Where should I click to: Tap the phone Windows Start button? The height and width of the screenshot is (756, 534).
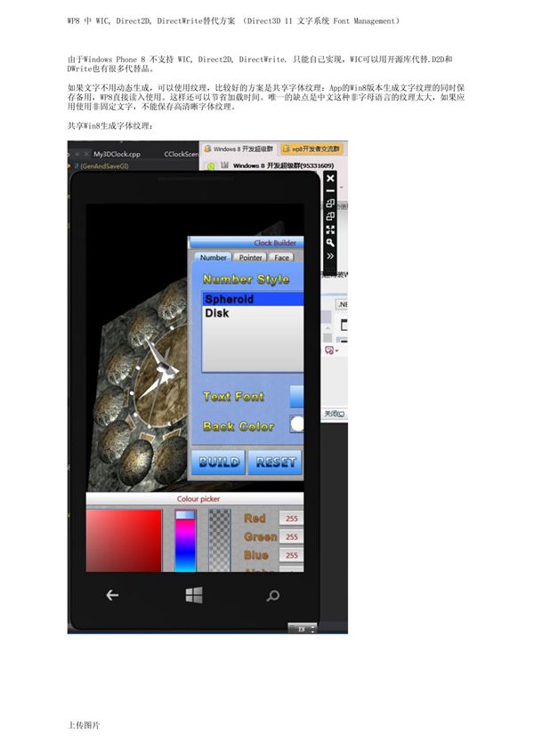194,595
